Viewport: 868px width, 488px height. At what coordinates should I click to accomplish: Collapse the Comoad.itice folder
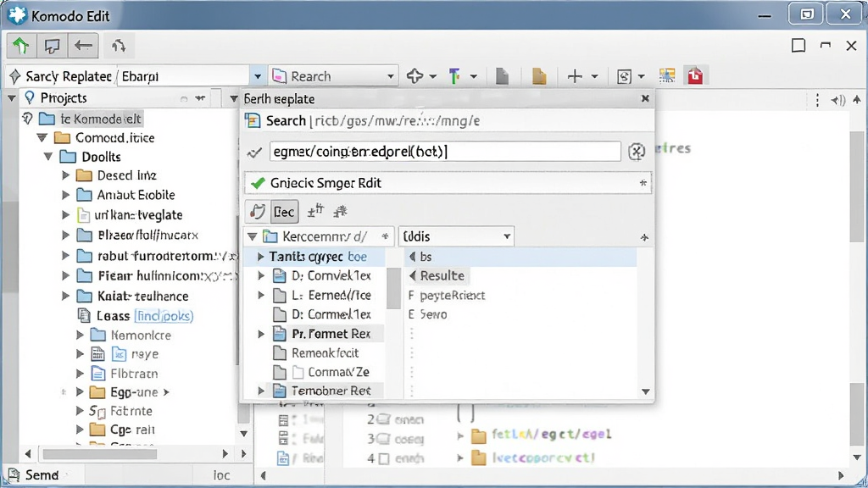(x=42, y=138)
